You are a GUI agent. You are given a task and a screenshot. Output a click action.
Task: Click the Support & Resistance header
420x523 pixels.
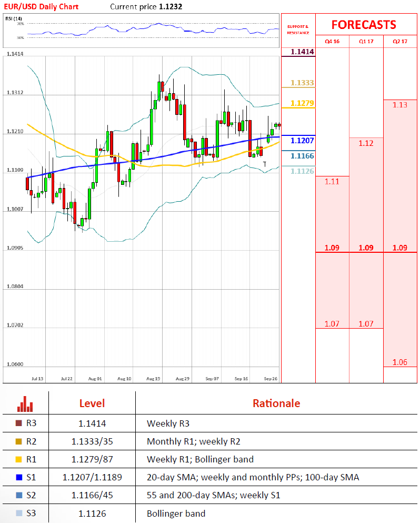pos(298,29)
